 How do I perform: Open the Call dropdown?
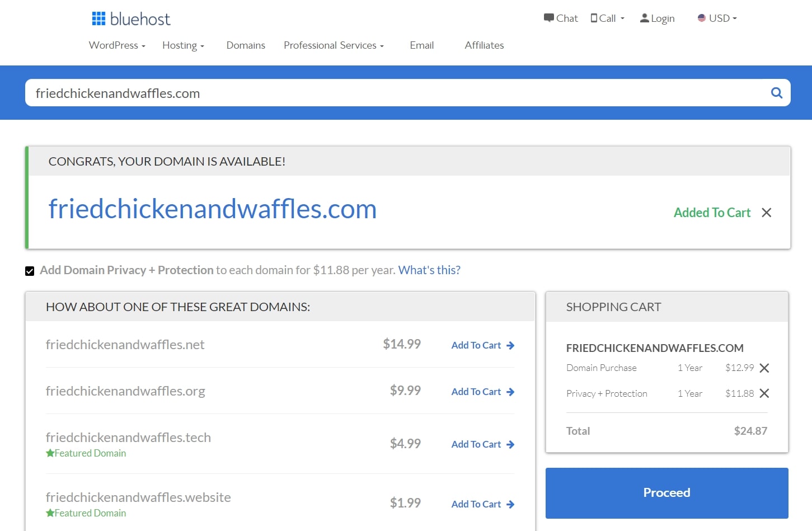pyautogui.click(x=608, y=18)
